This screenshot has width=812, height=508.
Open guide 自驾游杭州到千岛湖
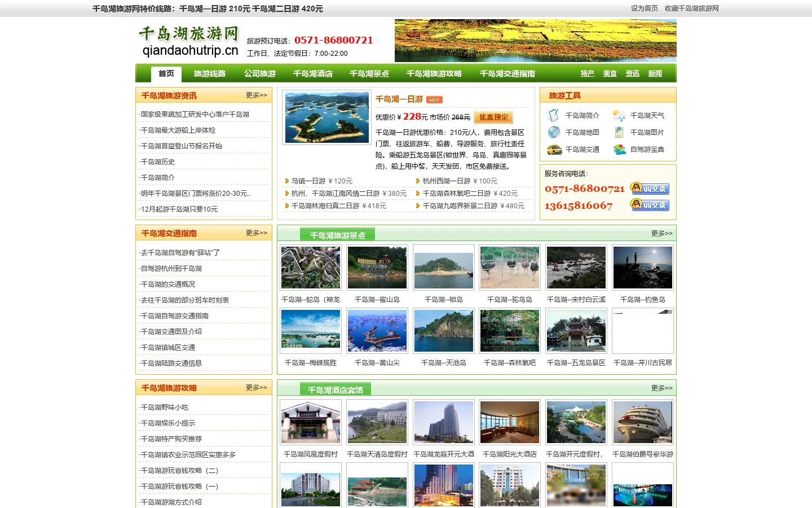click(171, 269)
